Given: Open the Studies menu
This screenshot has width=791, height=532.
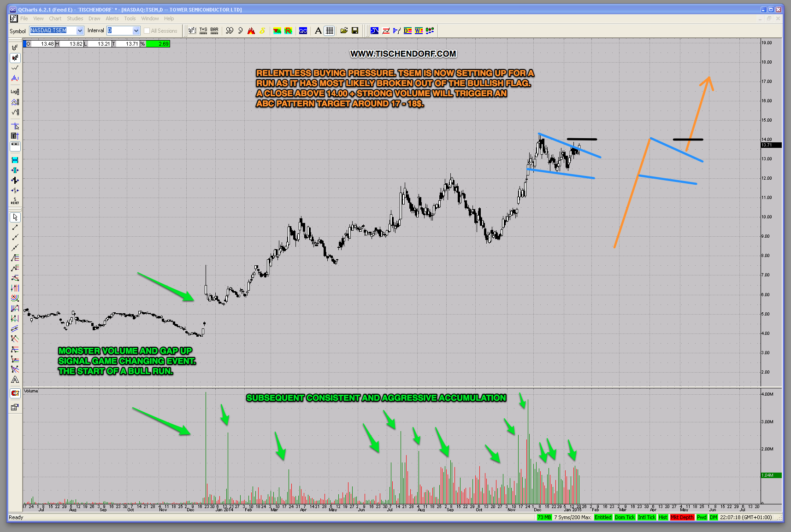Looking at the screenshot, I should pos(75,18).
